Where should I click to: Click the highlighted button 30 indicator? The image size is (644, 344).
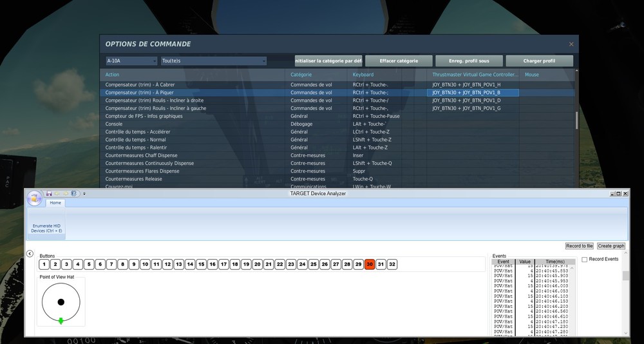(370, 264)
